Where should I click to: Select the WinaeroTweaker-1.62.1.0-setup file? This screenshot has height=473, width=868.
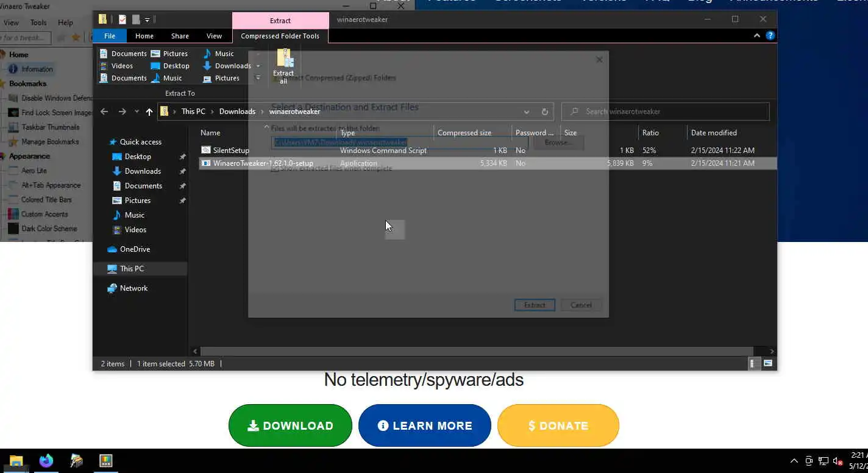coord(488,163)
